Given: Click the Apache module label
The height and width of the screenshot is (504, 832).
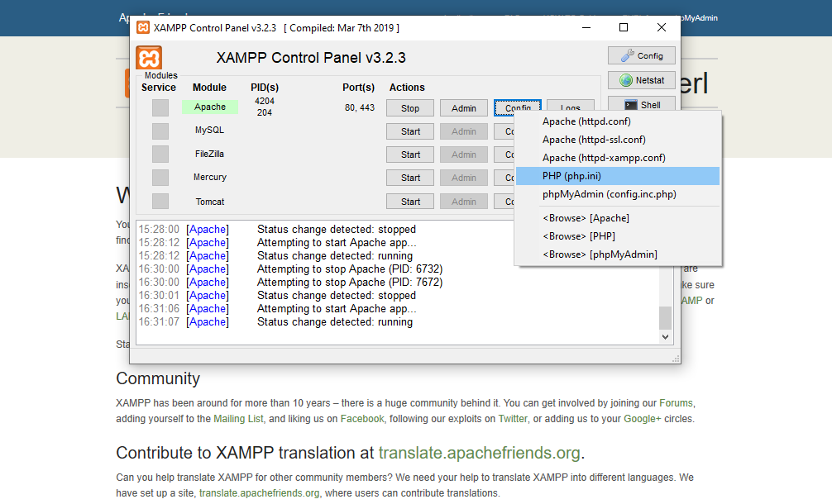Looking at the screenshot, I should (209, 107).
